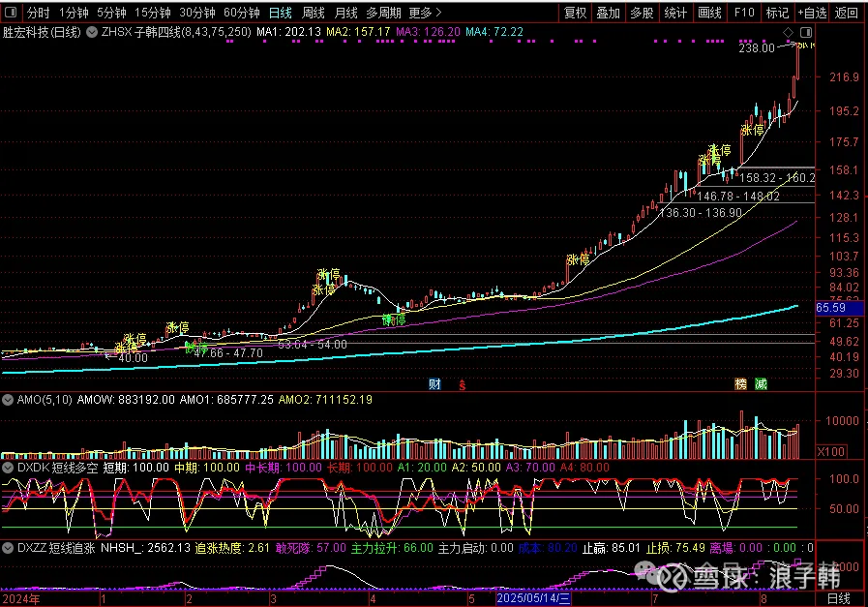Click the 榜 ranking marker icon
The width and height of the screenshot is (868, 607).
pyautogui.click(x=740, y=383)
